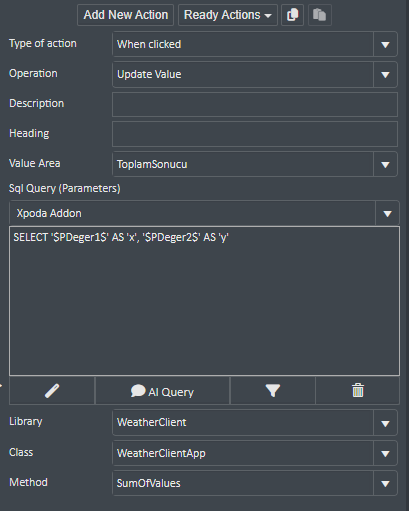Screen dimensions: 409x511
Task: Click the trash delete query icon
Action: point(358,391)
